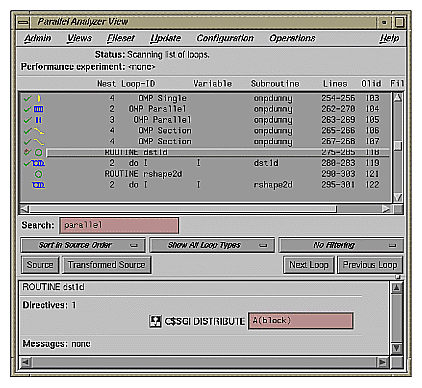Click the Loop-ID column header
The width and height of the screenshot is (422, 388).
(138, 84)
